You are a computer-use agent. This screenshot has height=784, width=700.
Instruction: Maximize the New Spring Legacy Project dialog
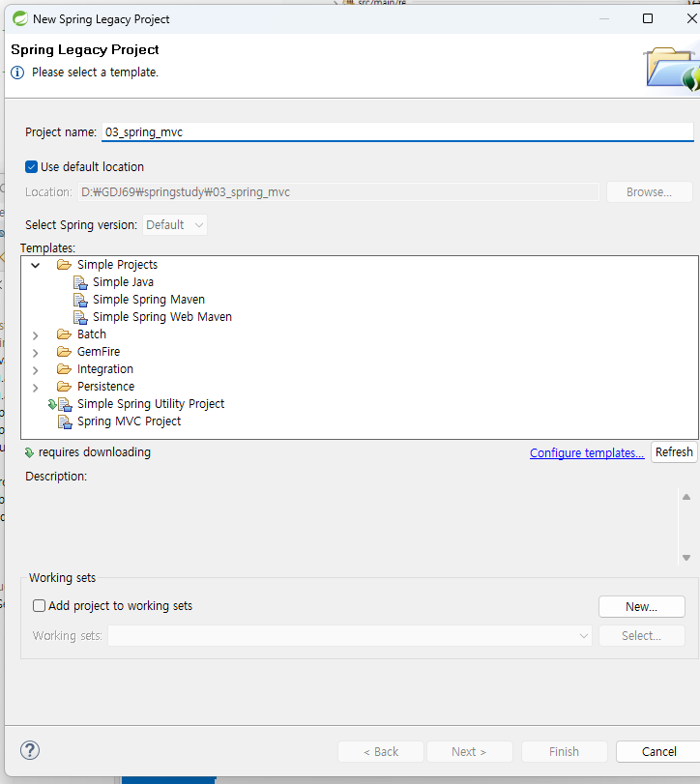point(648,18)
